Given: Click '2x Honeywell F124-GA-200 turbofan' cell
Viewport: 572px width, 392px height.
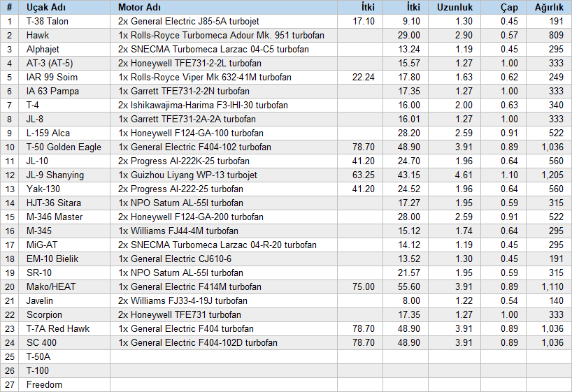Looking at the screenshot, I should pyautogui.click(x=224, y=217).
